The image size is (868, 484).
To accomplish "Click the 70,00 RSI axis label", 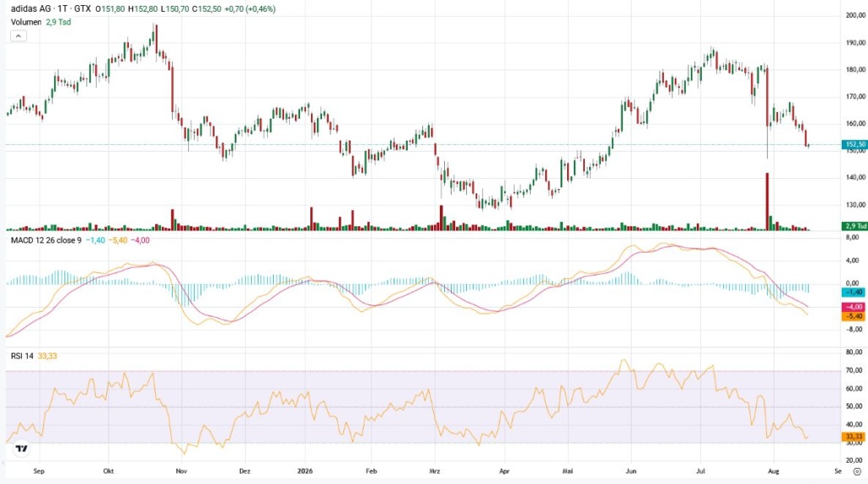I will tap(854, 370).
